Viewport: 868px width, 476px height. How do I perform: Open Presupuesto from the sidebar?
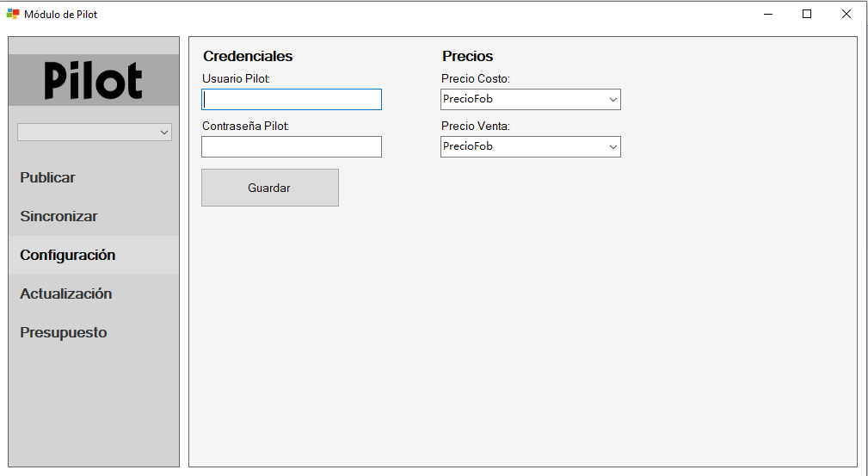[64, 333]
